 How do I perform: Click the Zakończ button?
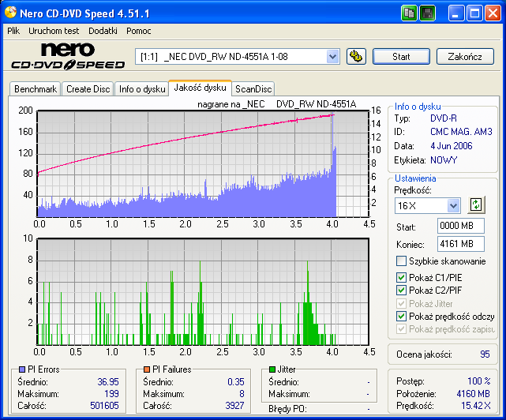pyautogui.click(x=465, y=57)
